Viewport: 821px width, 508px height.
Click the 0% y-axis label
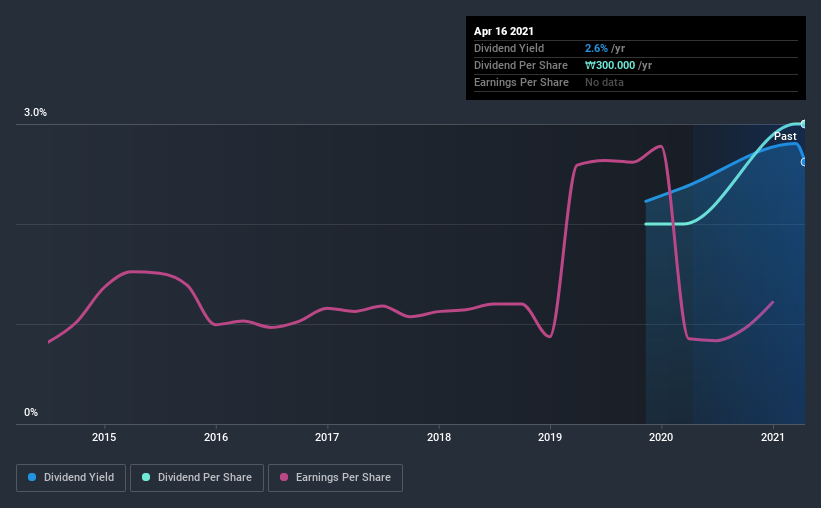coord(31,413)
